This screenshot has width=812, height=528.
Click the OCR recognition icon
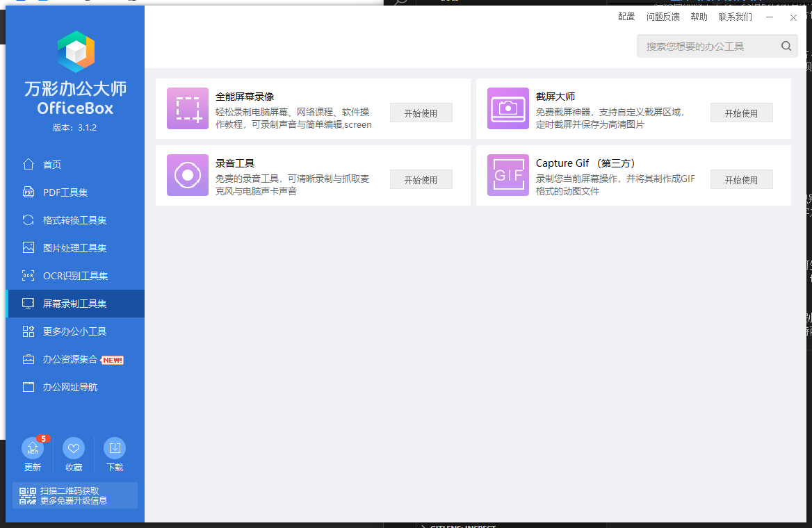click(x=29, y=275)
